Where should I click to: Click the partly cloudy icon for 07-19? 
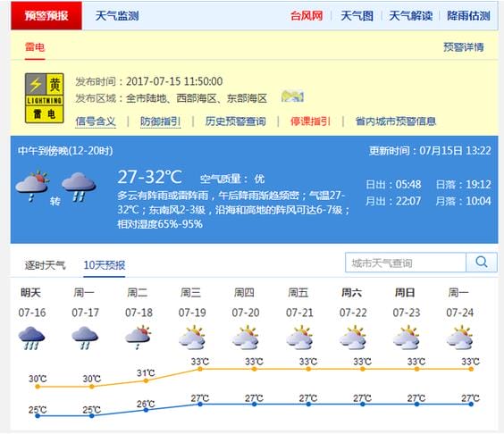pos(192,338)
